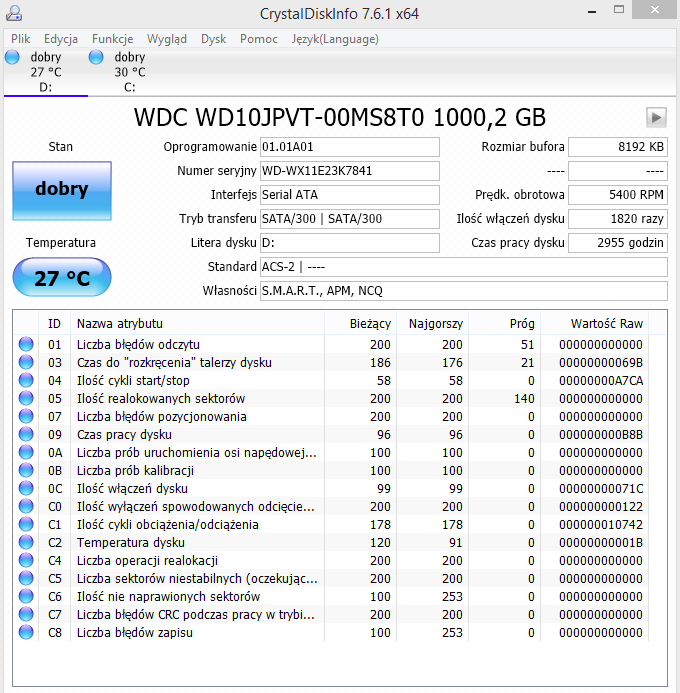Click the Litera dysku field

[x=349, y=243]
